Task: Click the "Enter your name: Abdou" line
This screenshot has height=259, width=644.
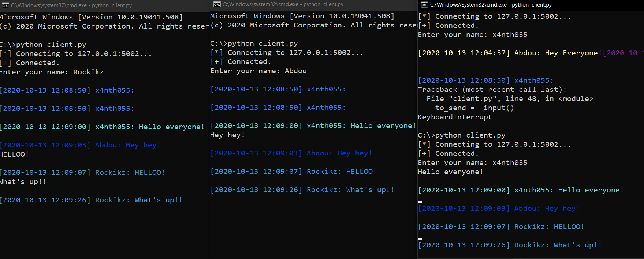Action: (258, 71)
